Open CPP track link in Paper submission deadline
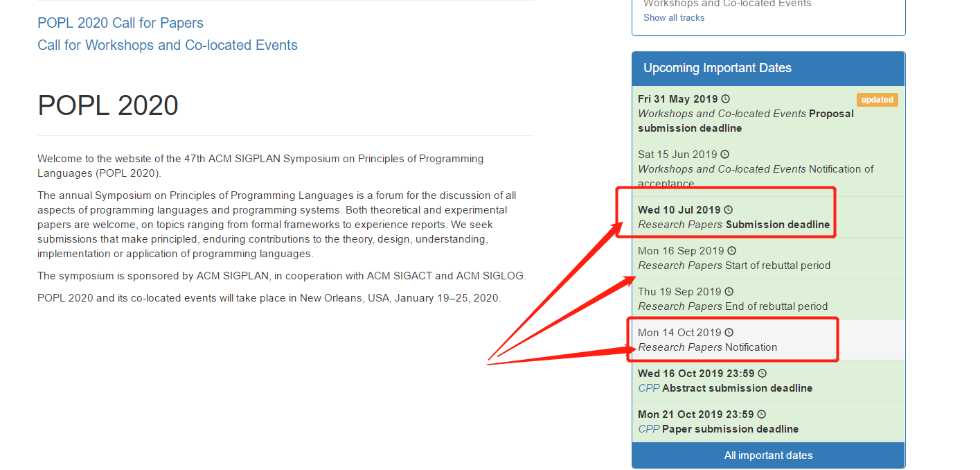 [648, 429]
